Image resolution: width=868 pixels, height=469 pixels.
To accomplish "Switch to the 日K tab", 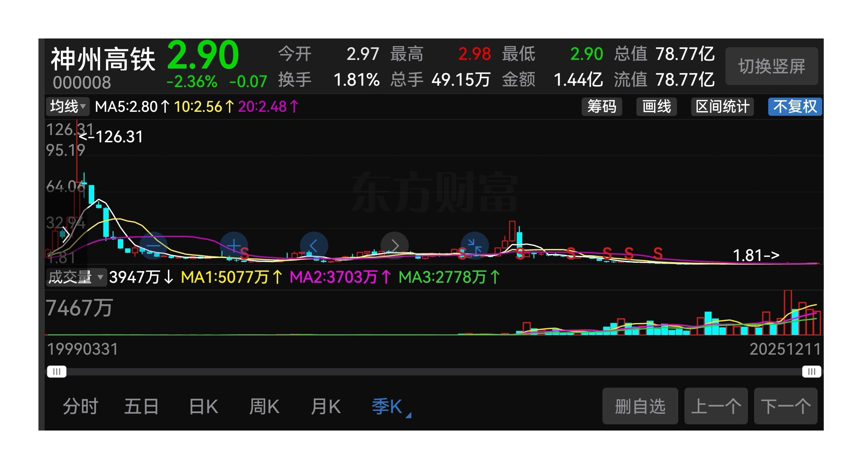I will coord(203,407).
